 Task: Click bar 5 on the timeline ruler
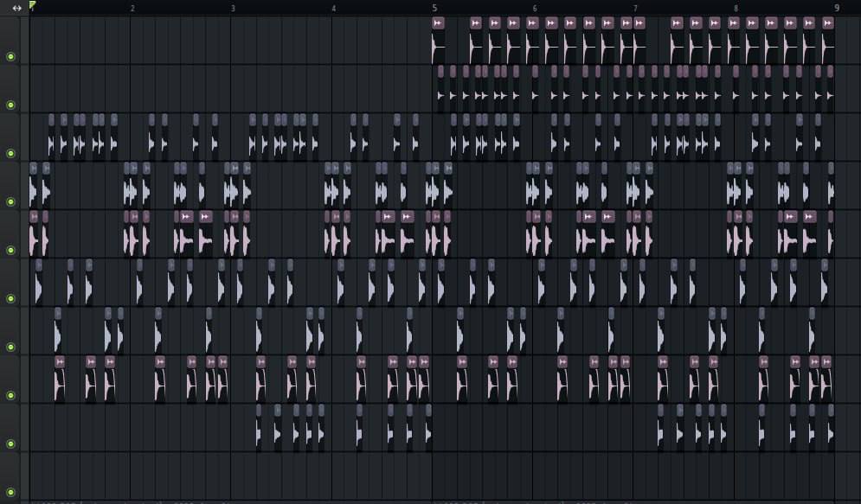[434, 9]
